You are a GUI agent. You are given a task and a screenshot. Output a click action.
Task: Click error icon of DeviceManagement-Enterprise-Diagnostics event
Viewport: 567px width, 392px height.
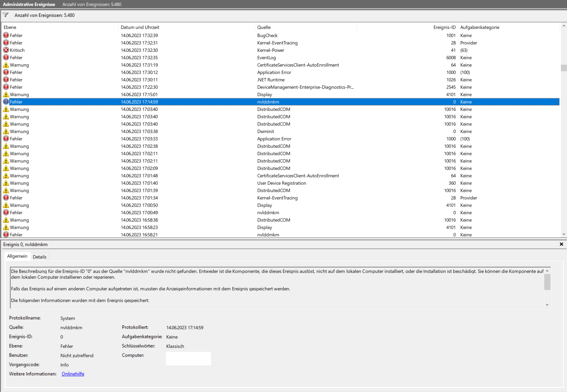(x=6, y=87)
